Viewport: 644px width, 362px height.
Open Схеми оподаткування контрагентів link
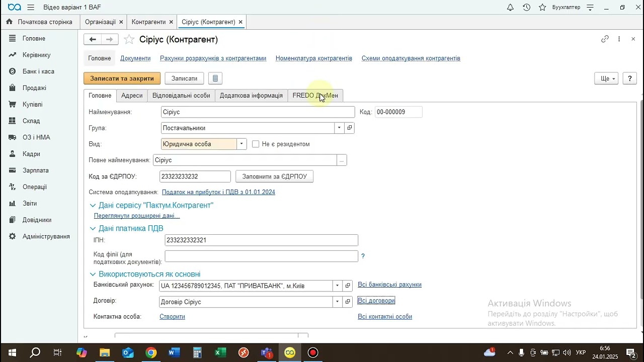click(411, 58)
